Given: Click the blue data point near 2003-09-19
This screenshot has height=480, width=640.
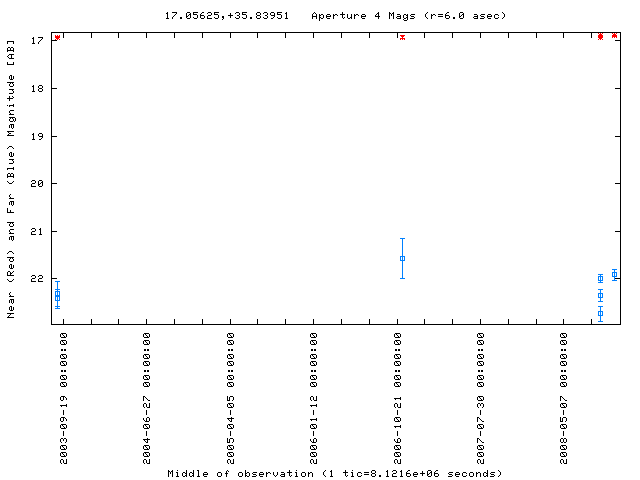Looking at the screenshot, I should 58,295.
